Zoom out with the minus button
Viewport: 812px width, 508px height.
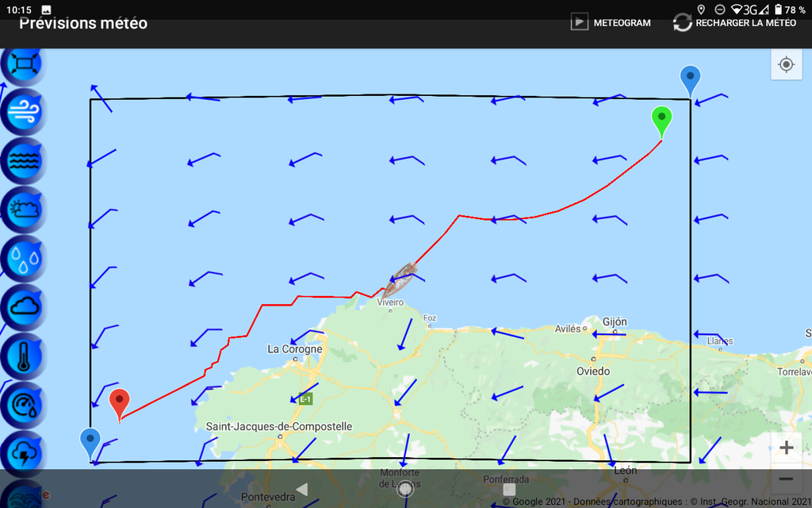[x=786, y=479]
